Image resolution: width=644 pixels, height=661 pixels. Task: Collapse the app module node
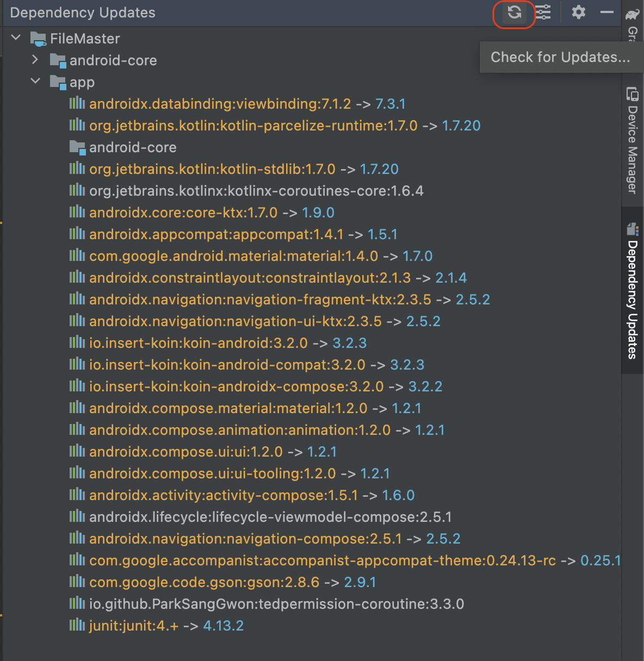(x=35, y=81)
